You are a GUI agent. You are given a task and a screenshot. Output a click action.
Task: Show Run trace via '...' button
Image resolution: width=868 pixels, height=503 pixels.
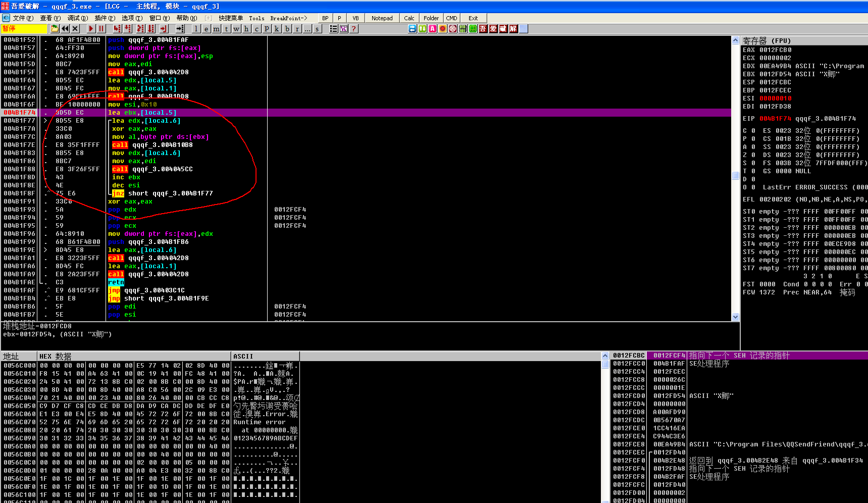pyautogui.click(x=308, y=29)
